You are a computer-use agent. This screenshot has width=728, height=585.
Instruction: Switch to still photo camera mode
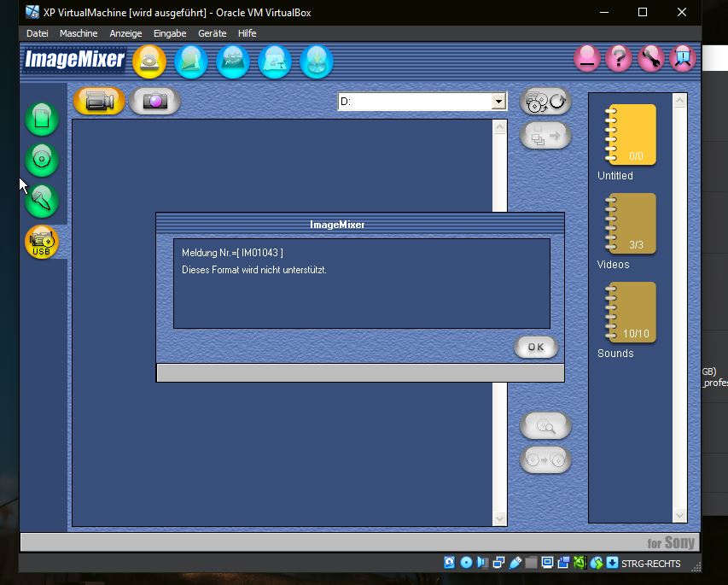click(155, 101)
